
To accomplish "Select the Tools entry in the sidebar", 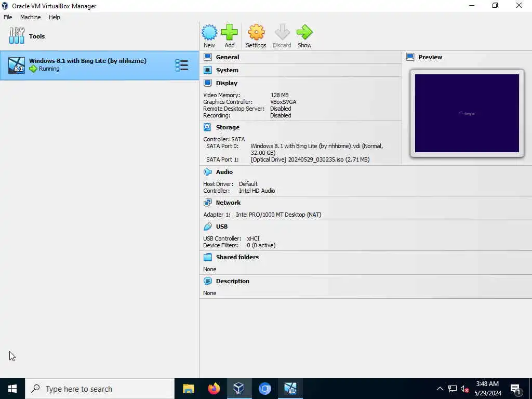I will tap(99, 36).
